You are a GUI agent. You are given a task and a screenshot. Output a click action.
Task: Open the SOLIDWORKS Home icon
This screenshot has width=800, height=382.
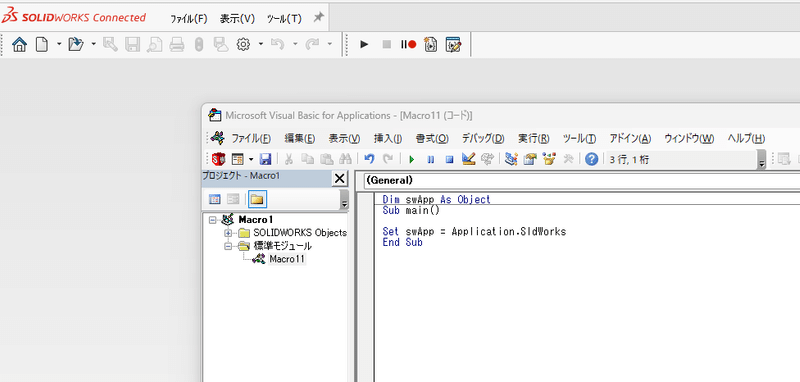19,44
